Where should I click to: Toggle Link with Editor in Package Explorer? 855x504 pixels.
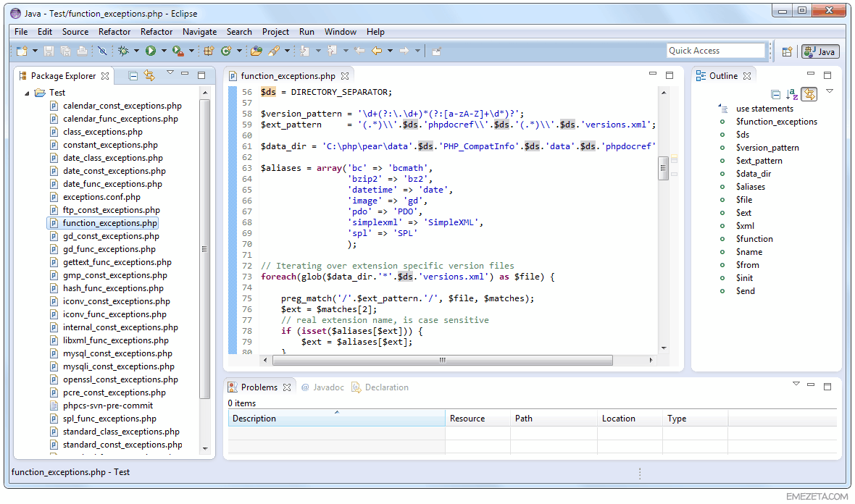click(149, 76)
